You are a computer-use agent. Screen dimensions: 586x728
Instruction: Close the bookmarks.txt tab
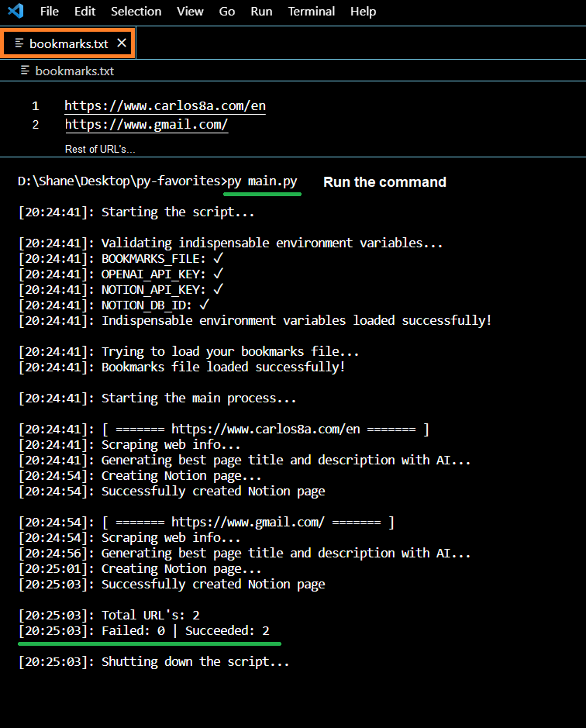coord(122,43)
